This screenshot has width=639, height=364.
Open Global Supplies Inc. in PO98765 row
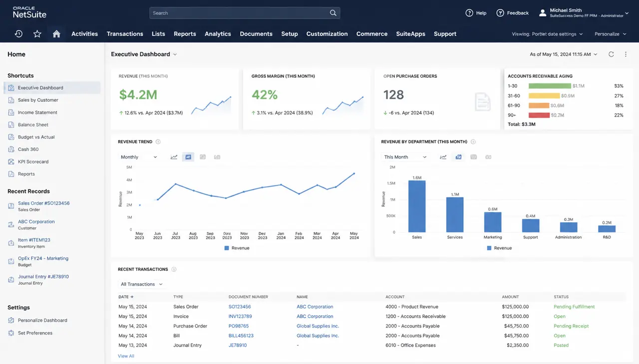[318, 326]
